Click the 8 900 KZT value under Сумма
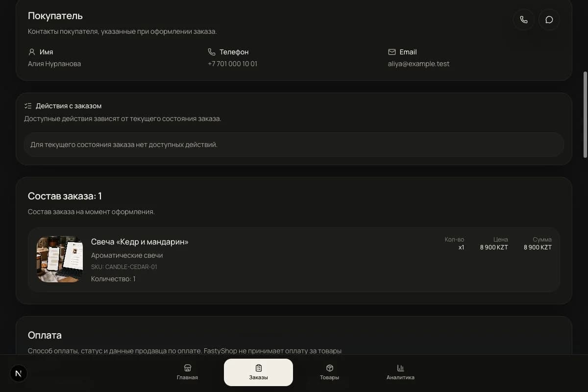Image resolution: width=588 pixels, height=392 pixels. (538, 247)
